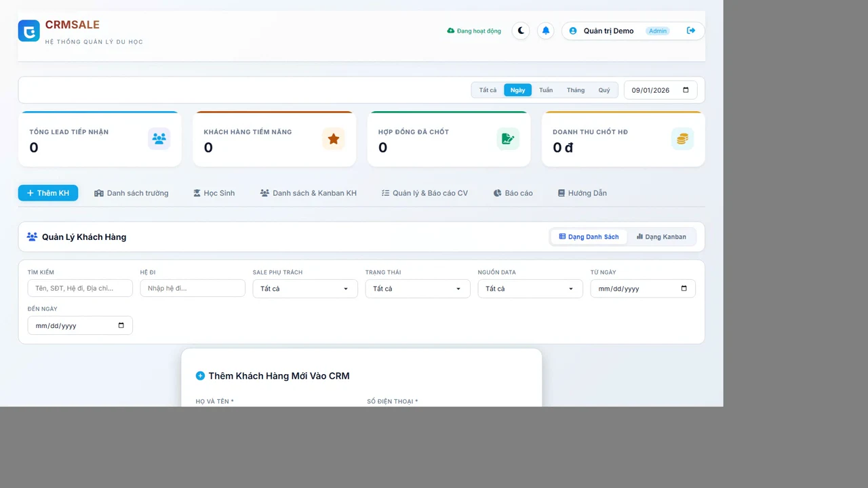Click the Quản trị Demo user avatar icon
Screen dimensions: 868x488
tap(573, 31)
